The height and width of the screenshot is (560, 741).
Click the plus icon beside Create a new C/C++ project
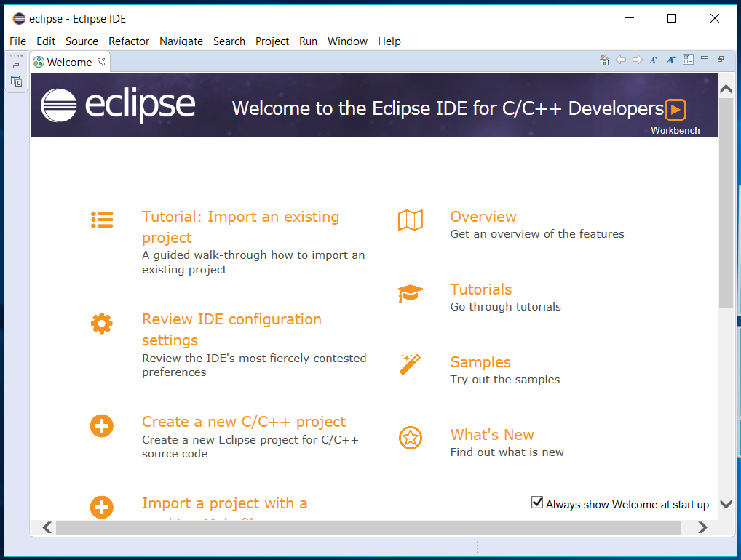point(102,426)
